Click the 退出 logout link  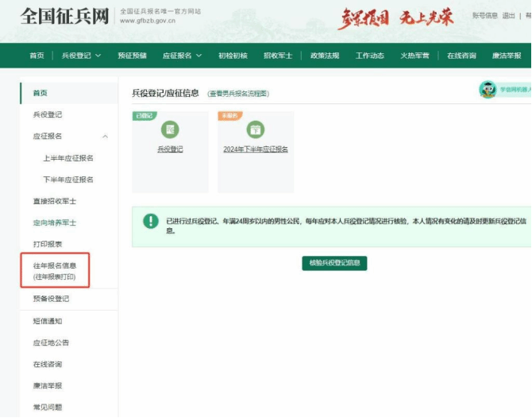(508, 16)
